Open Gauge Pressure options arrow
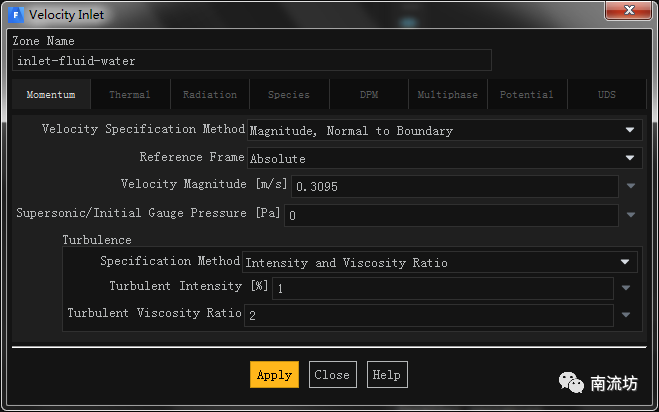This screenshot has height=412, width=659. point(630,215)
